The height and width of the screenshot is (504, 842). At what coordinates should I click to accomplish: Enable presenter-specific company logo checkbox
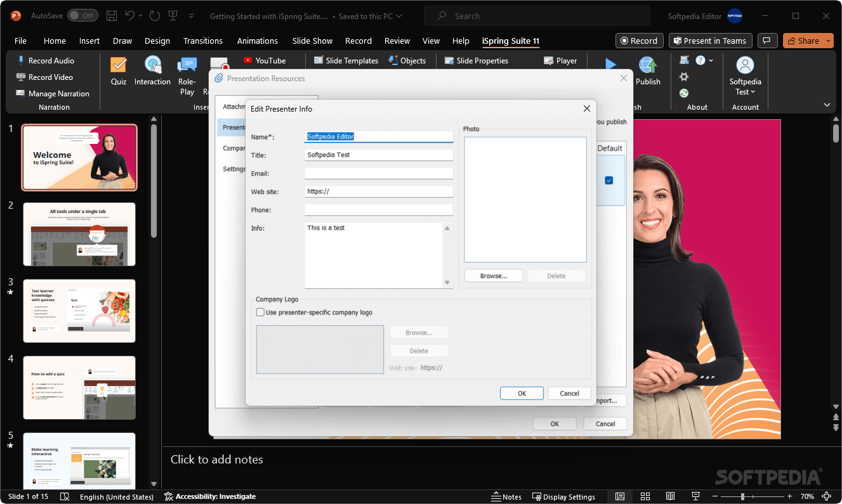click(x=260, y=312)
